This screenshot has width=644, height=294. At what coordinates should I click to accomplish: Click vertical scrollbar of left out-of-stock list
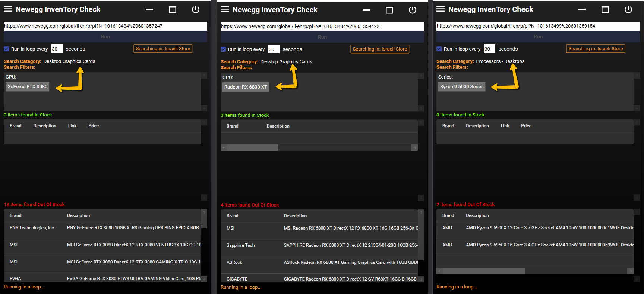click(x=204, y=221)
